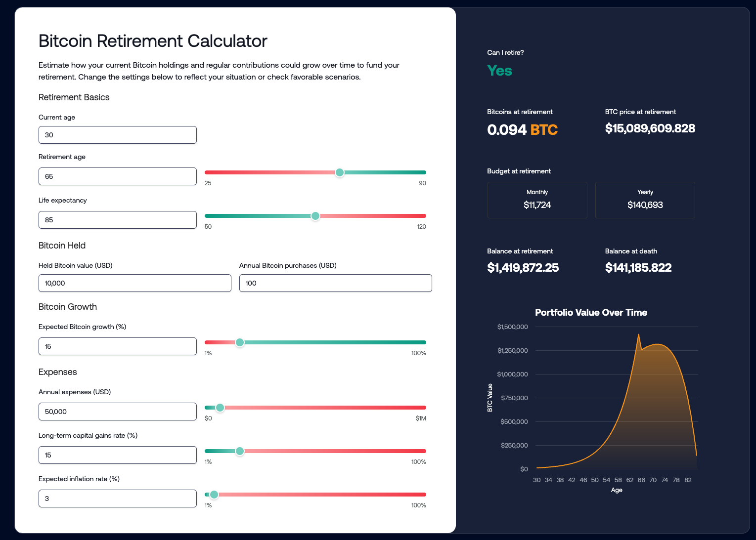
Task: Click the Portfolio Value Over Time title
Action: tap(591, 312)
